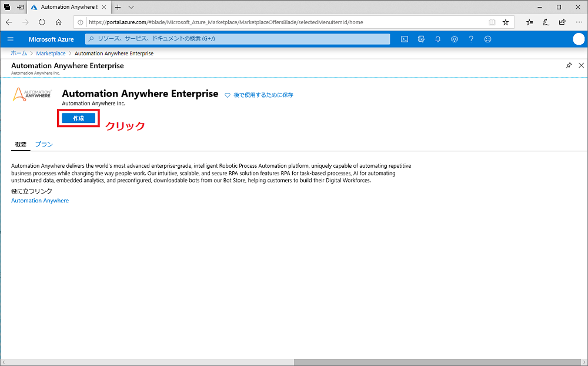Toggle reading view icon
The image size is (588, 366).
click(x=492, y=22)
